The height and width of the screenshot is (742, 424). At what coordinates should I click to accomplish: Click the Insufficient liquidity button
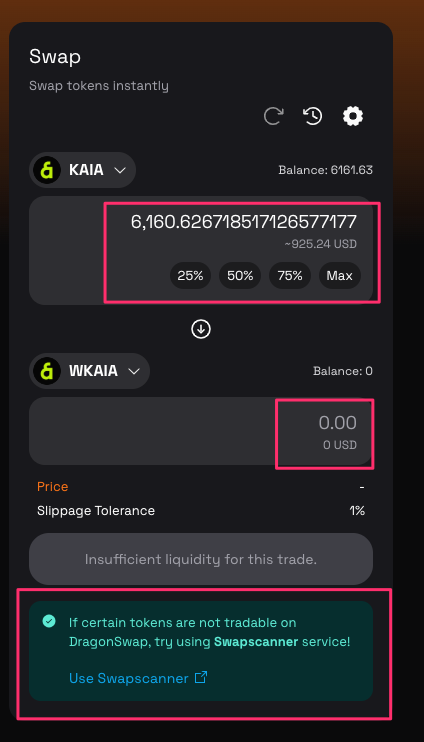pos(201,559)
